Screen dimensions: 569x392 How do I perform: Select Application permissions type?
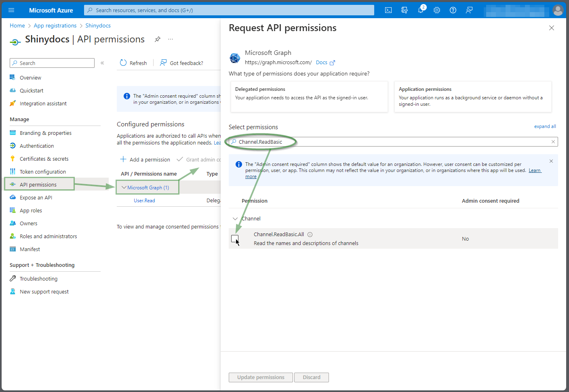[x=472, y=97]
